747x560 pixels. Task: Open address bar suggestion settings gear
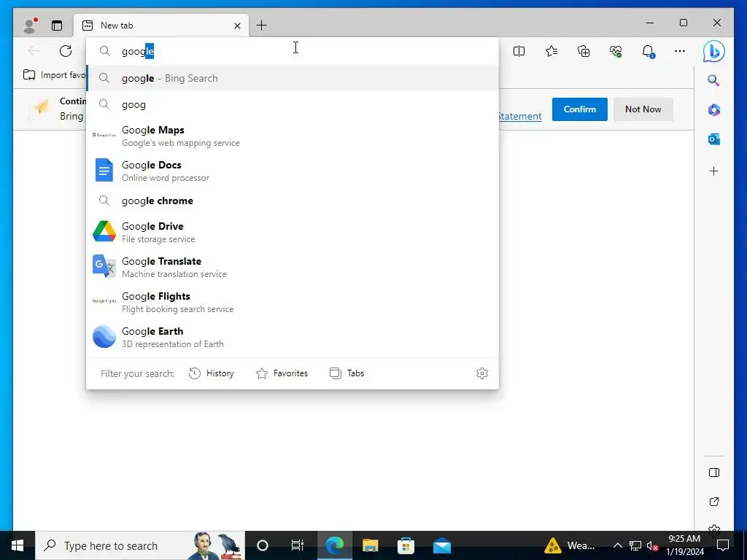pyautogui.click(x=482, y=373)
